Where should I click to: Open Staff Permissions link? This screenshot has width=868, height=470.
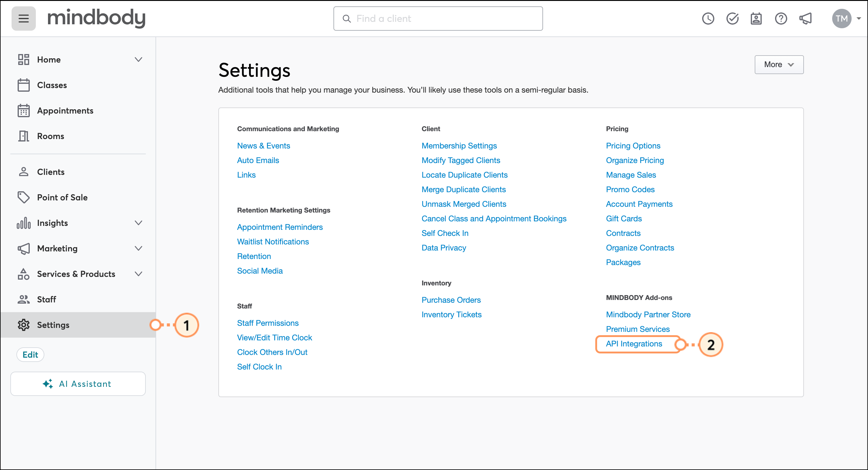[x=268, y=323]
